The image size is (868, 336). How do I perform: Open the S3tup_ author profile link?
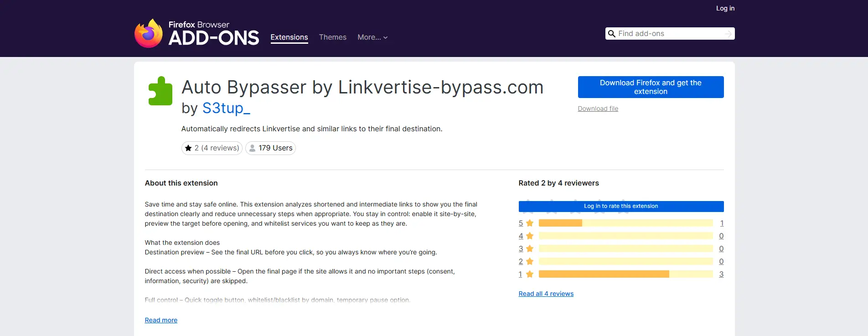(x=226, y=108)
